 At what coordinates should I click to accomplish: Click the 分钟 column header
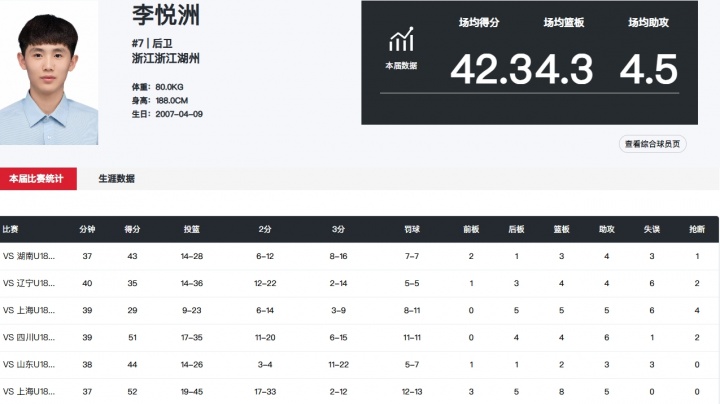(87, 230)
